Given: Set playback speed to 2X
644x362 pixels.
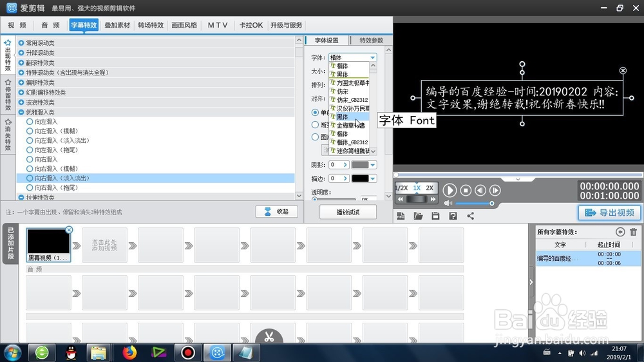Looking at the screenshot, I should [430, 188].
